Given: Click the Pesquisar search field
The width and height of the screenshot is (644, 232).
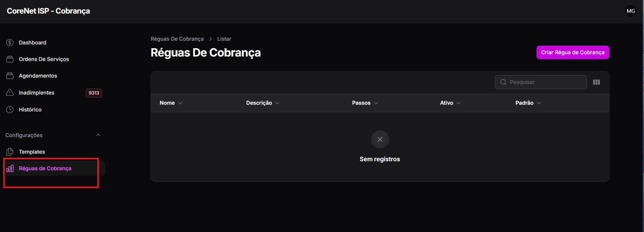Looking at the screenshot, I should 541,82.
